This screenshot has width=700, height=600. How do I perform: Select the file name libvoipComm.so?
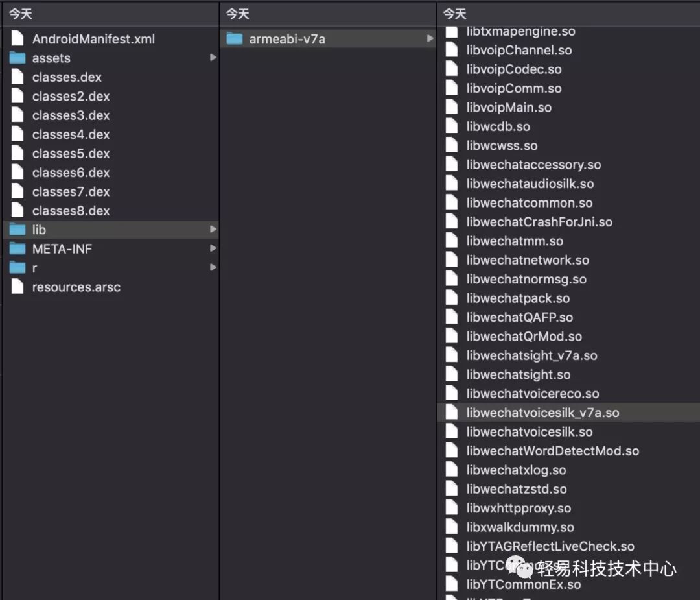tap(514, 88)
